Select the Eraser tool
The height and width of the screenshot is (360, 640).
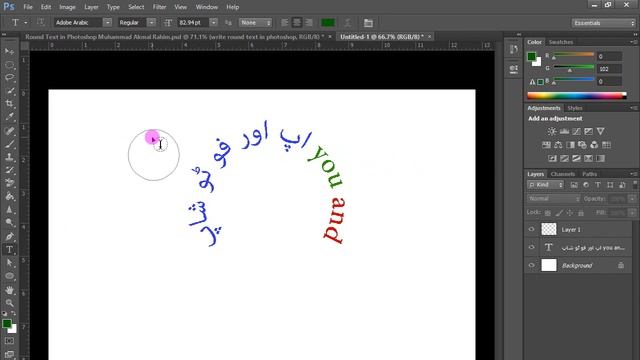point(9,183)
